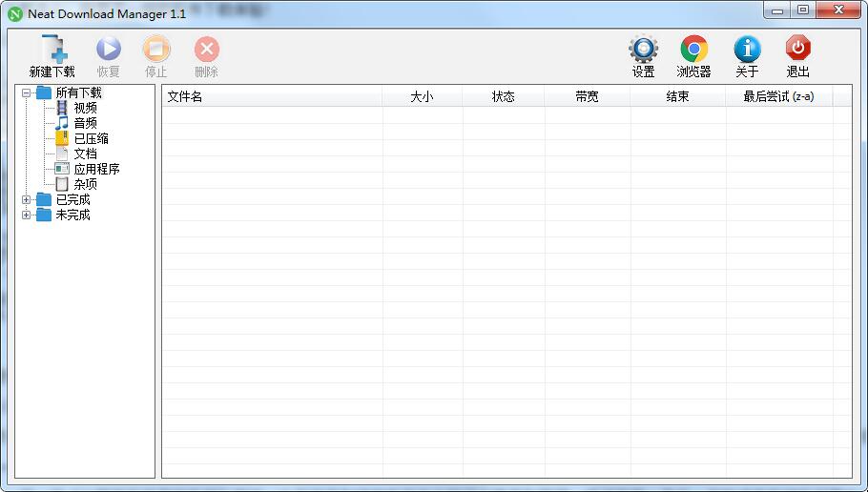The height and width of the screenshot is (492, 868).
Task: Sort by the 带宽 column header
Action: pos(587,97)
